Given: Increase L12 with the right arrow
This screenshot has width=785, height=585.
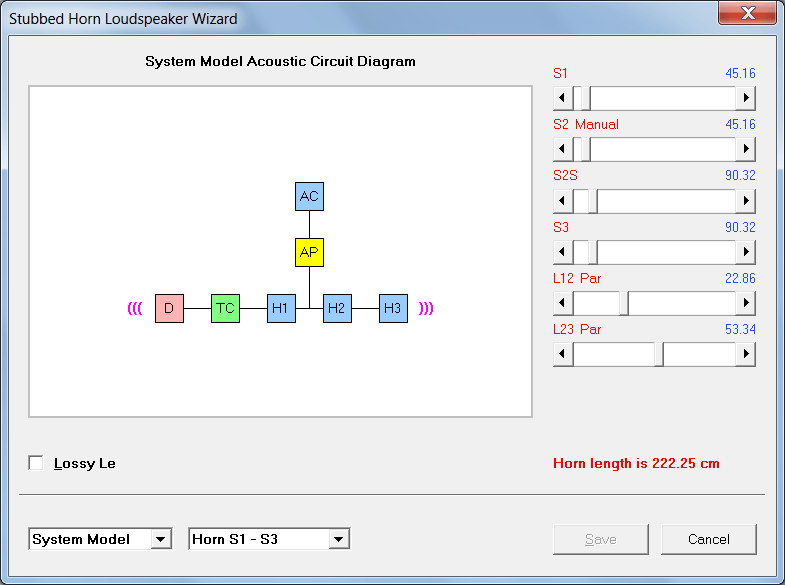Looking at the screenshot, I should tap(745, 303).
